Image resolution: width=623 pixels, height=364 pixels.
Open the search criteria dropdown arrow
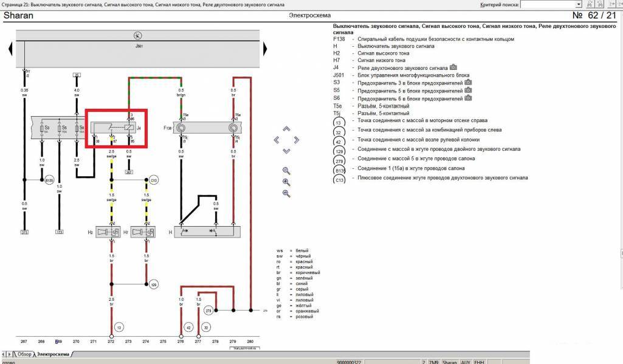click(578, 4)
